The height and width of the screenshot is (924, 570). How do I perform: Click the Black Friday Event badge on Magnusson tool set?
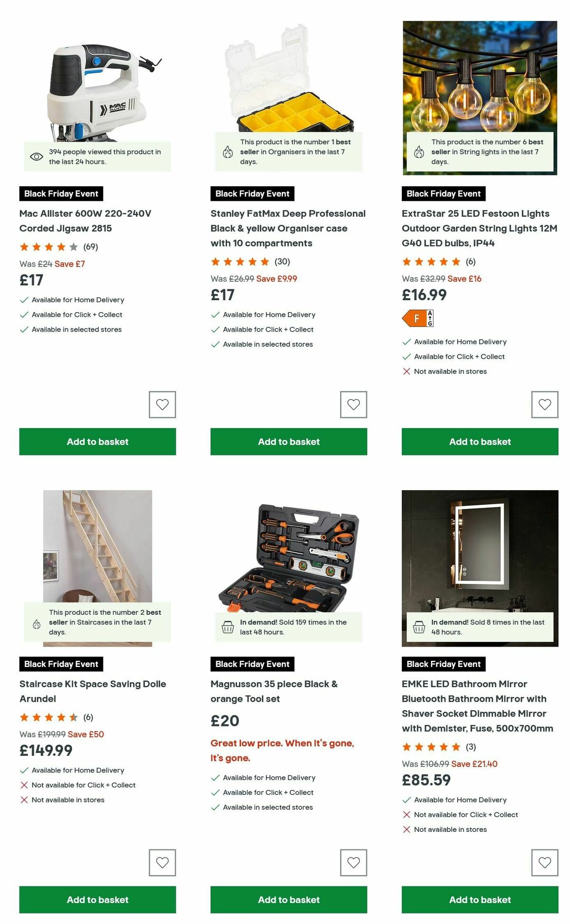[x=252, y=664]
